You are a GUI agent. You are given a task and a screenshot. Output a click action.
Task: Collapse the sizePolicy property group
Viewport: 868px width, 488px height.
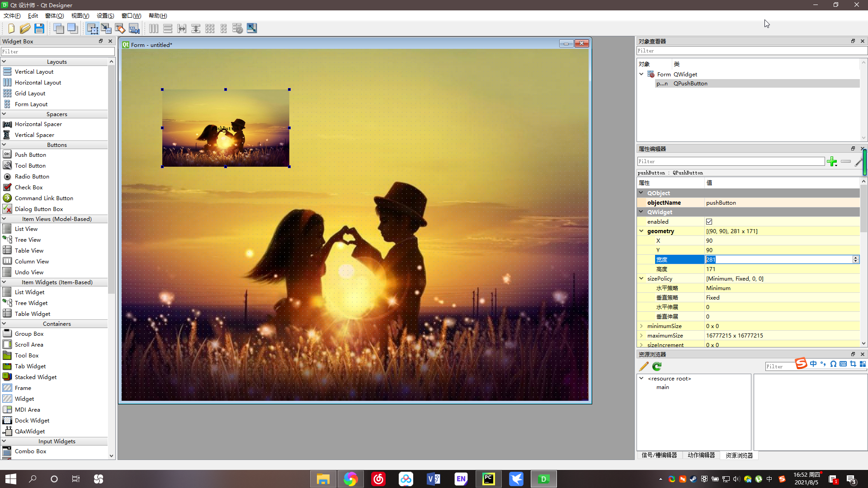point(641,279)
